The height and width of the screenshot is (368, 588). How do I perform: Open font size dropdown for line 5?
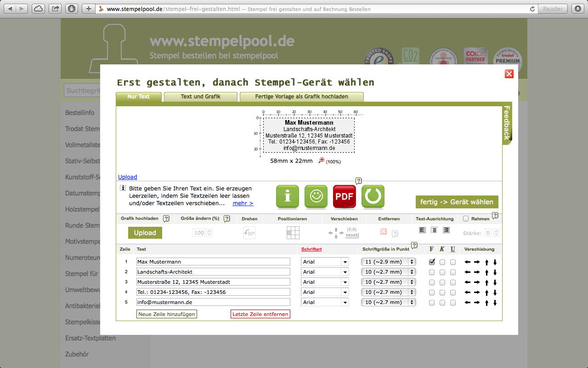click(x=389, y=302)
